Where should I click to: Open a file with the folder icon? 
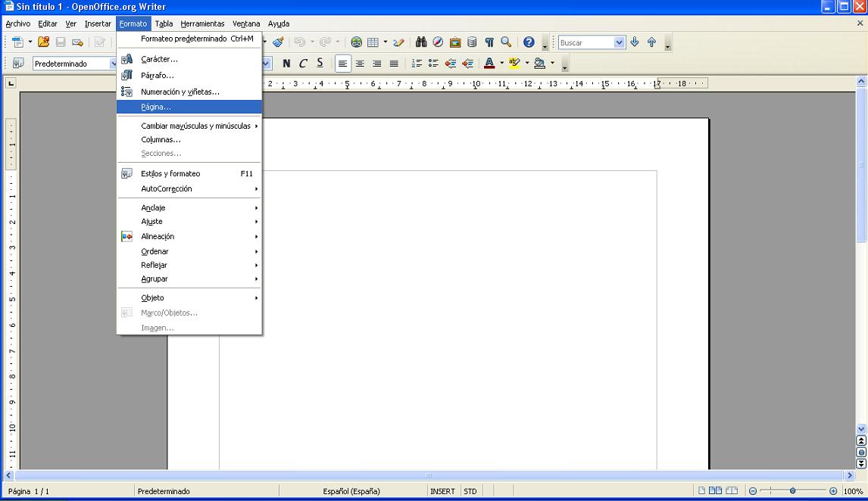coord(44,42)
